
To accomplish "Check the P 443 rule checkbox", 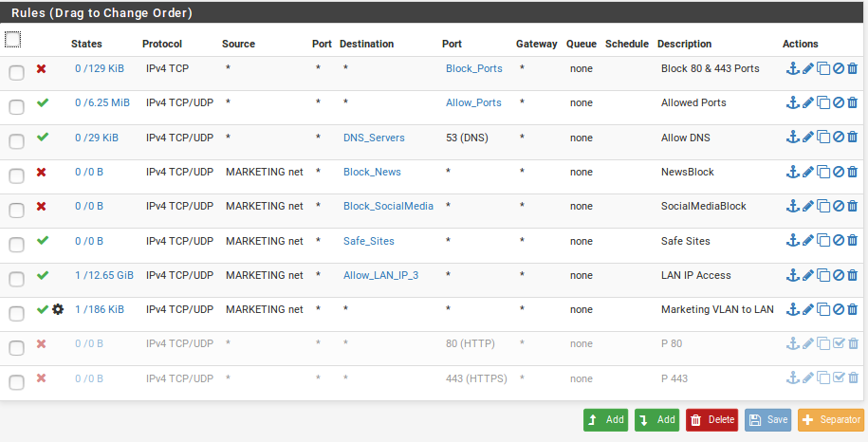I will [17, 381].
